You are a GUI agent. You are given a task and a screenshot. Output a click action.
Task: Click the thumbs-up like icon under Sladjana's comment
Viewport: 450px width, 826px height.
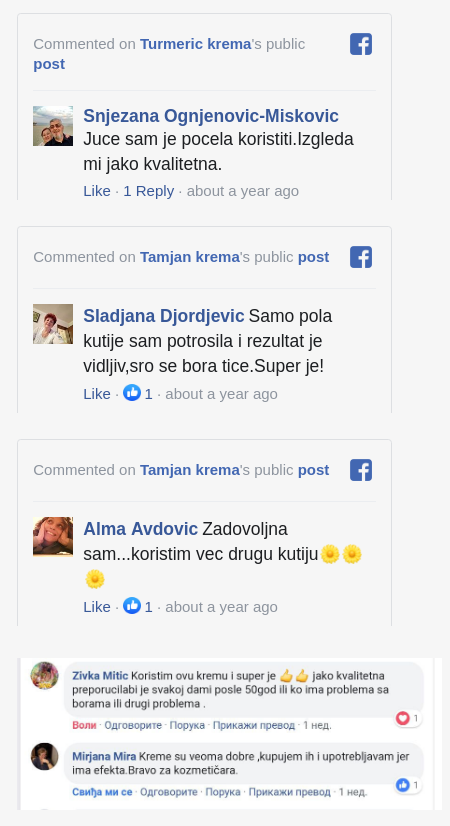(x=132, y=392)
